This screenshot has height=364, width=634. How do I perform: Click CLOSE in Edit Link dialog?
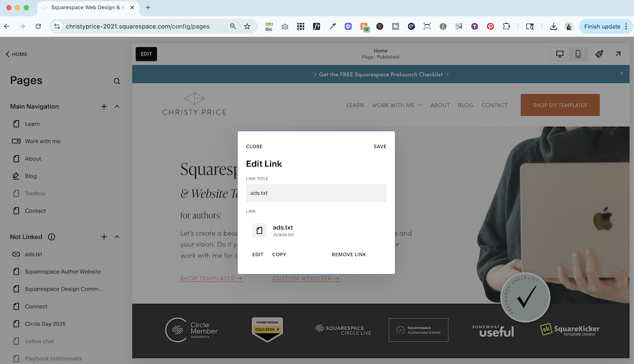(x=254, y=146)
